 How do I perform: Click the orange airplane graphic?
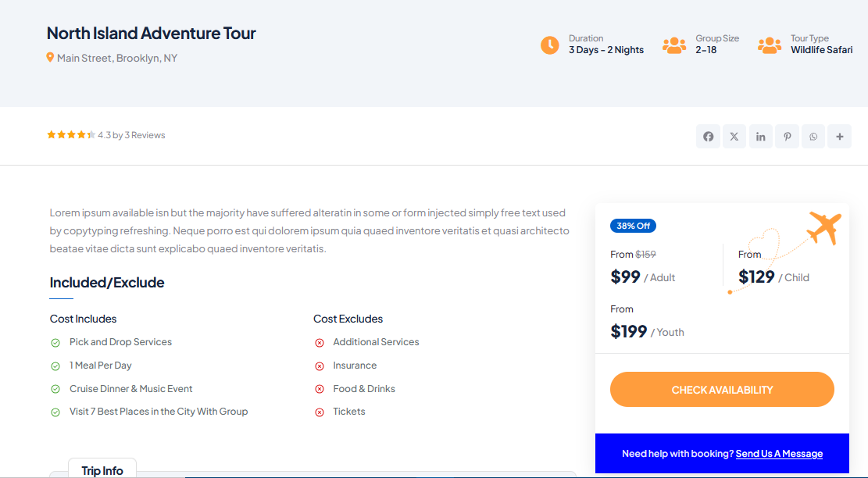tap(824, 227)
